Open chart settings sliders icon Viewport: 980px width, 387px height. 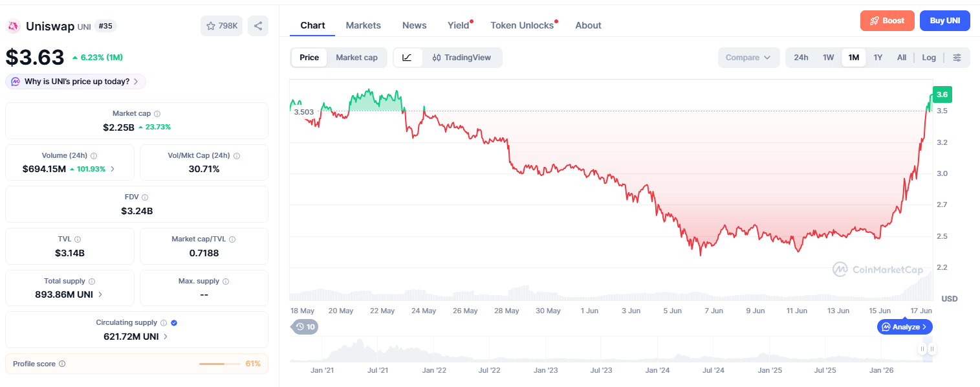957,58
